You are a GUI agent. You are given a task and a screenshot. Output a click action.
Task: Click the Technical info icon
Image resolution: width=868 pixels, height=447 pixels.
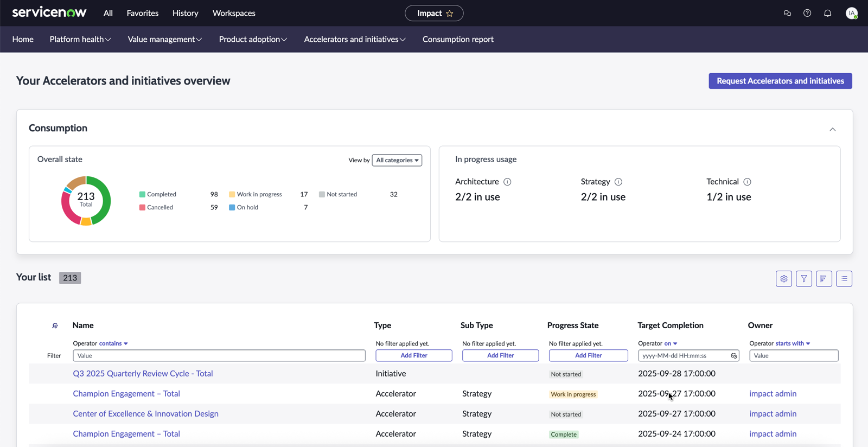(747, 182)
